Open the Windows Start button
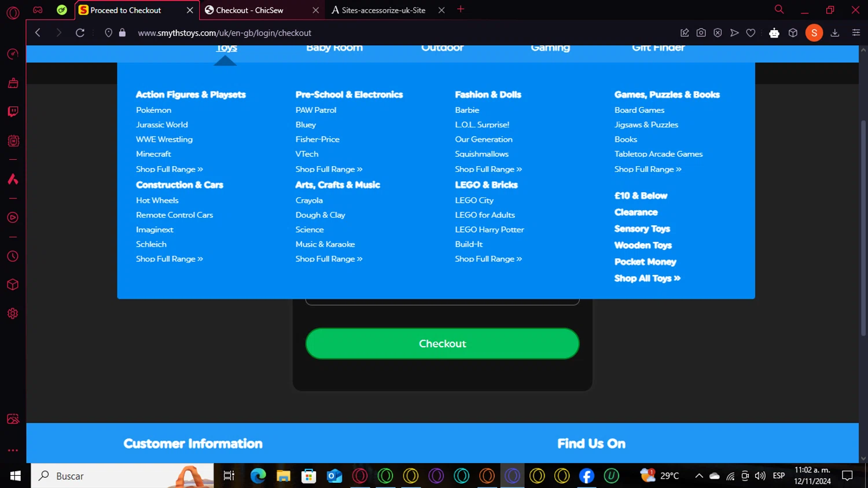 click(x=15, y=476)
